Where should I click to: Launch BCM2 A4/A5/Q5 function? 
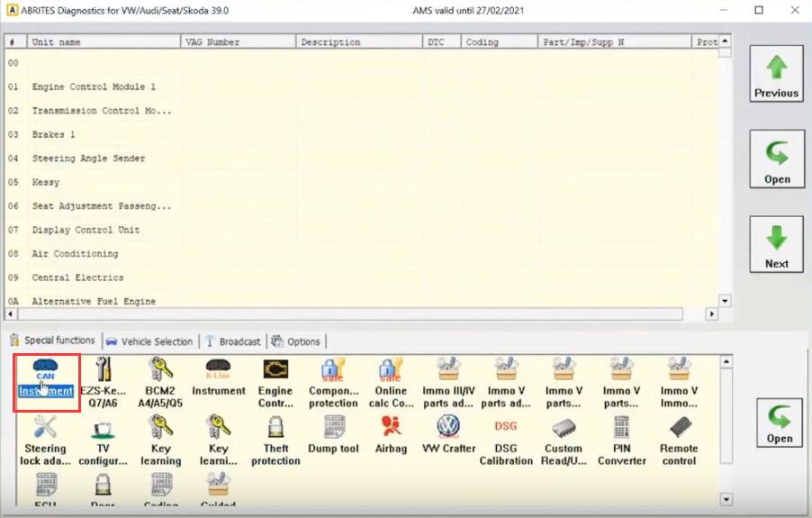click(160, 383)
